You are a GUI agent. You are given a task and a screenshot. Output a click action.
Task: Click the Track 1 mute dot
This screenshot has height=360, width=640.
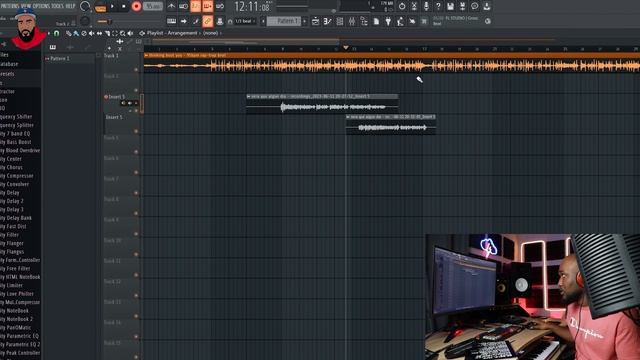[x=136, y=70]
